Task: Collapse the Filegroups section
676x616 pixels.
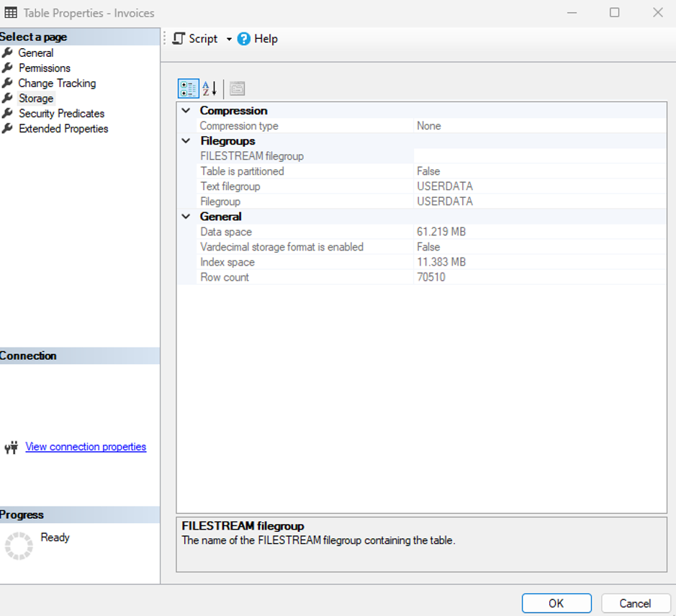Action: tap(186, 141)
